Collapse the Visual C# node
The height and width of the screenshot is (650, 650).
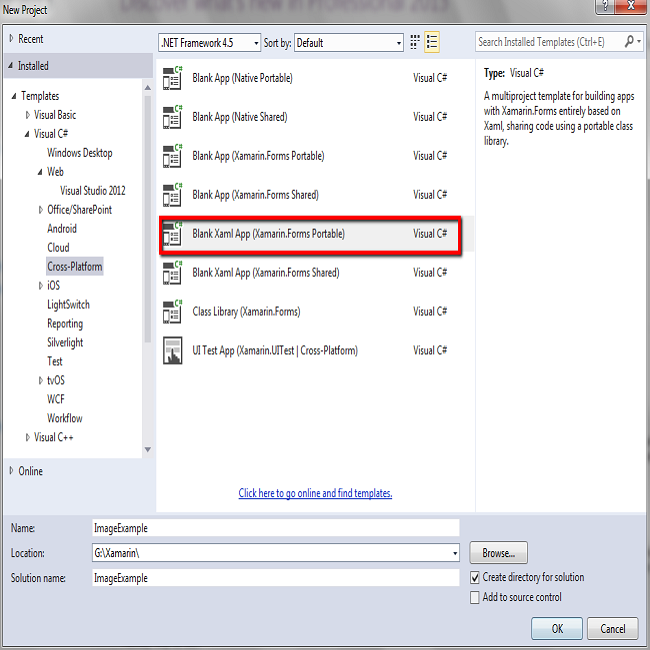pos(27,134)
